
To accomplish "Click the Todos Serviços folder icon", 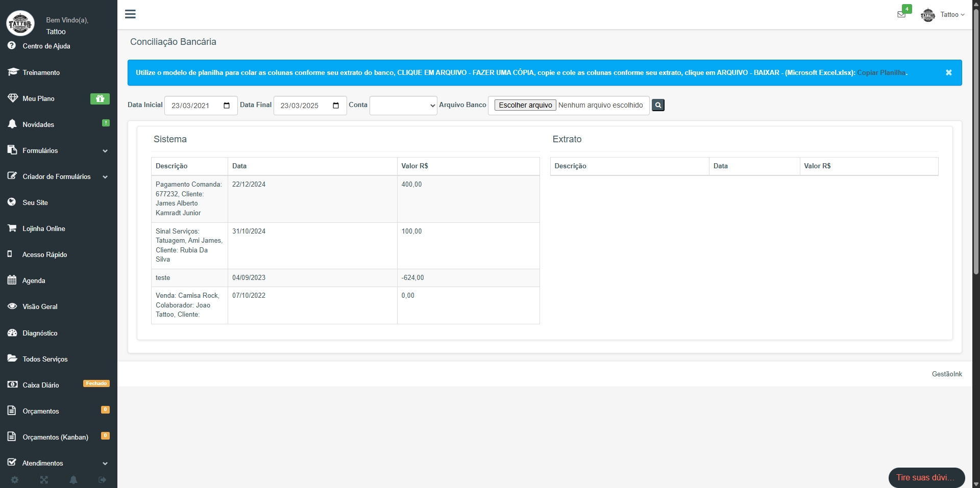I will tap(12, 358).
